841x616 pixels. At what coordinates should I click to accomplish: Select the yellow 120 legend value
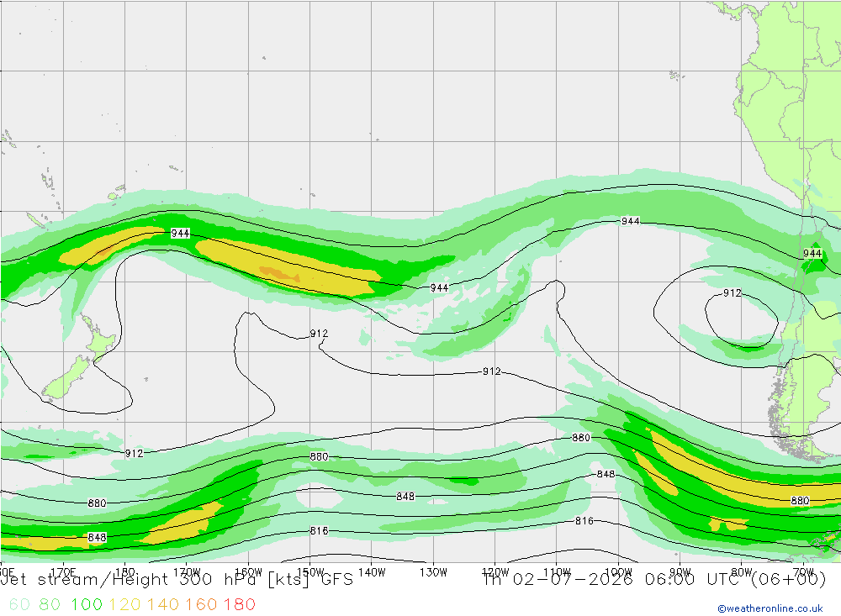pos(124,605)
